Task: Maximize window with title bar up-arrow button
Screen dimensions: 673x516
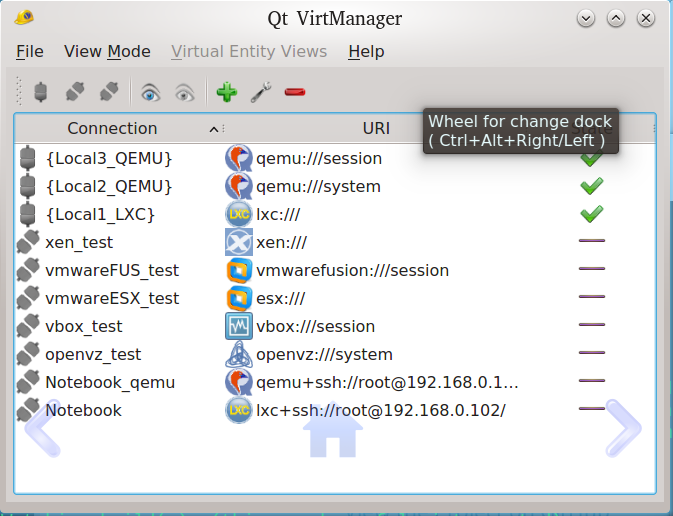Action: click(616, 18)
